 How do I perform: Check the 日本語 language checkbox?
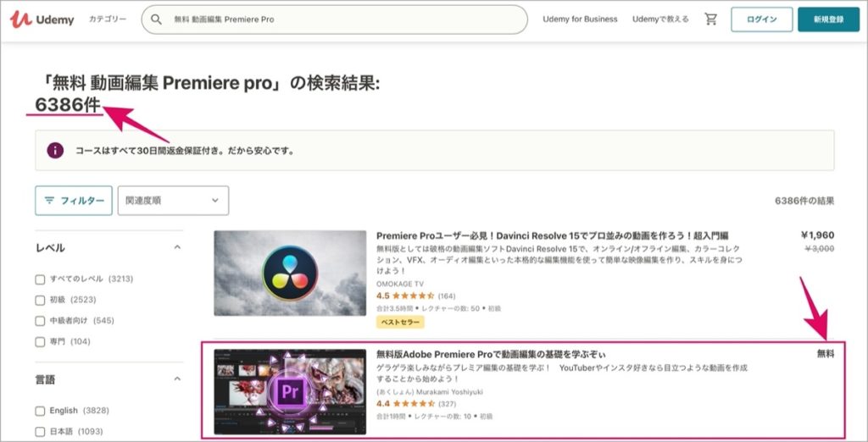(40, 432)
